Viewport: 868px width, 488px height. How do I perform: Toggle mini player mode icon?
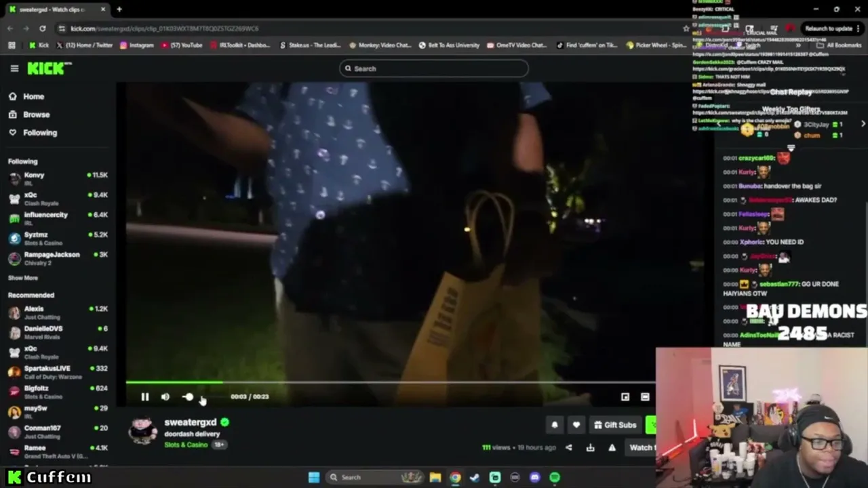coord(625,396)
